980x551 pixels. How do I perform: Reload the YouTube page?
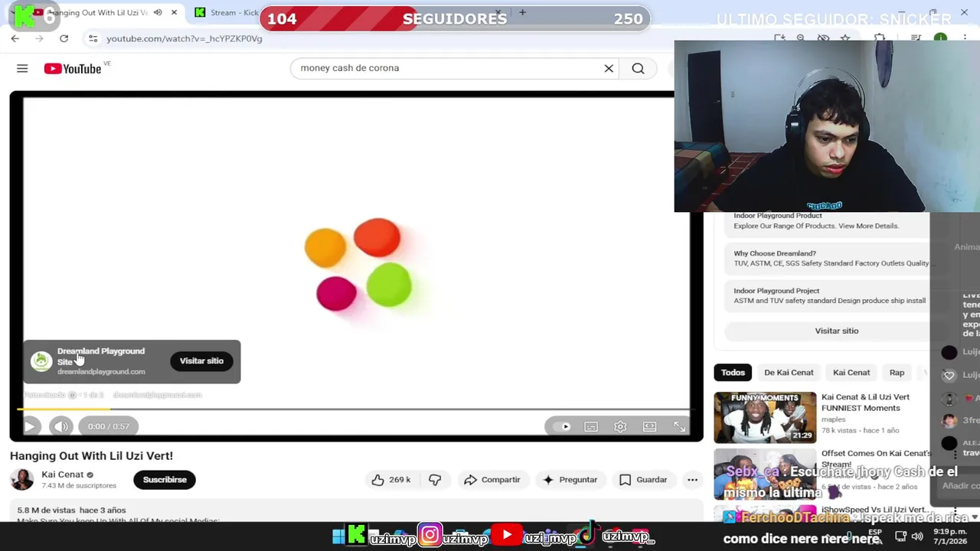(64, 38)
